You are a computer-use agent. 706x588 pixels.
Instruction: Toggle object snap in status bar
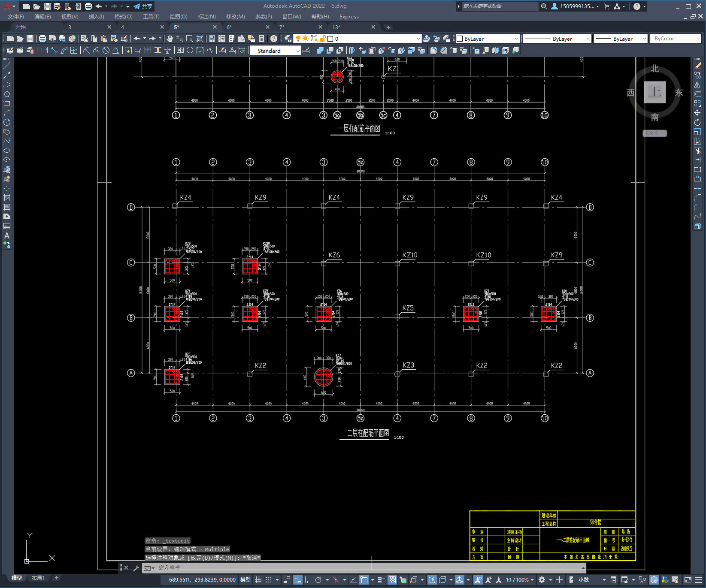pos(364,580)
